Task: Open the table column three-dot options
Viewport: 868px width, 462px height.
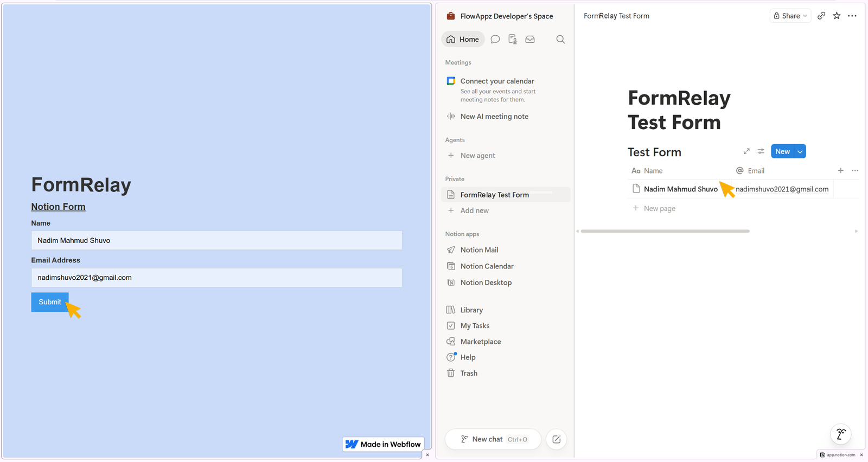Action: click(x=855, y=171)
